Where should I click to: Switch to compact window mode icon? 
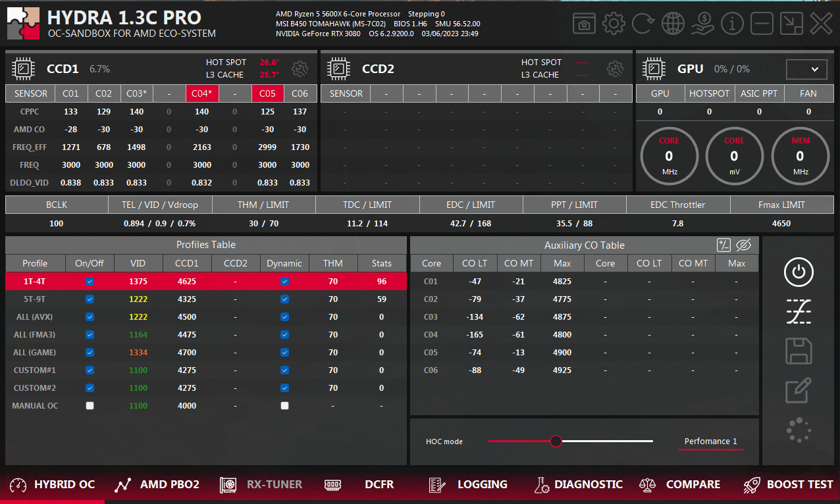(x=791, y=24)
